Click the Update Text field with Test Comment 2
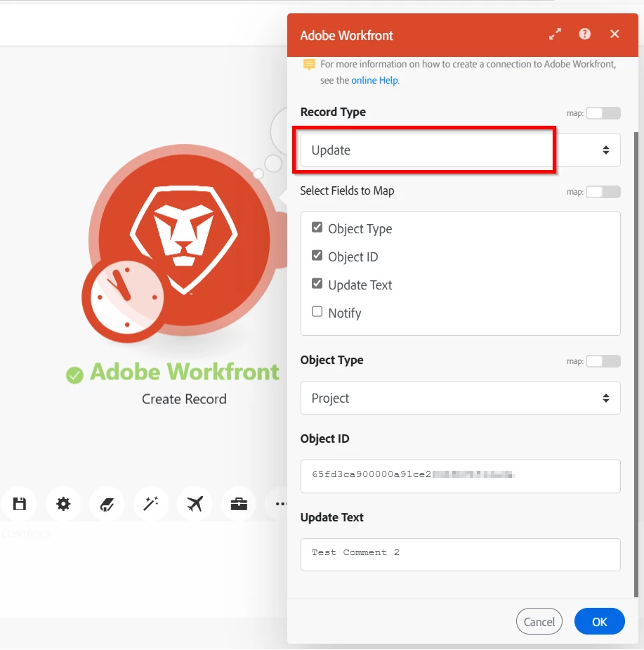The width and height of the screenshot is (644, 650). click(x=461, y=555)
